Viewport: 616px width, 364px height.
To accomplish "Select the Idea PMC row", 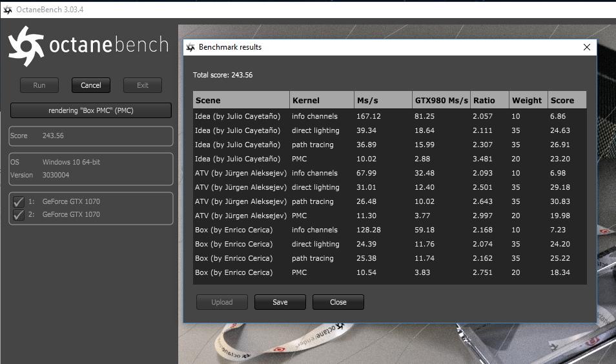I will [x=390, y=159].
